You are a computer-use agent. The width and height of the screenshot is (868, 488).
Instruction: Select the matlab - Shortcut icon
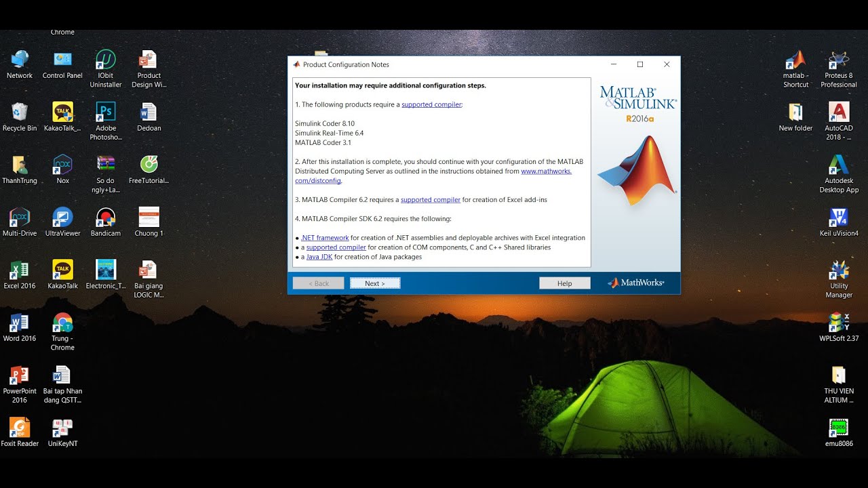point(795,68)
